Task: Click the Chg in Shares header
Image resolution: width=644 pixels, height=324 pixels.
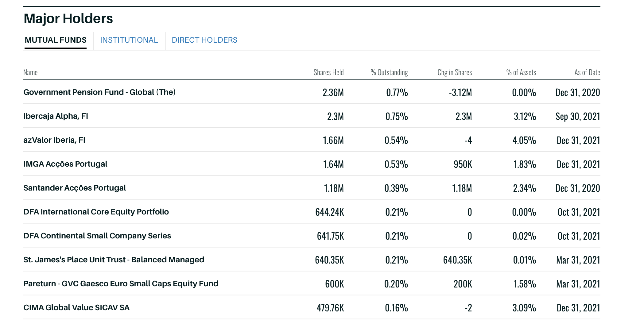Action: [x=454, y=73]
